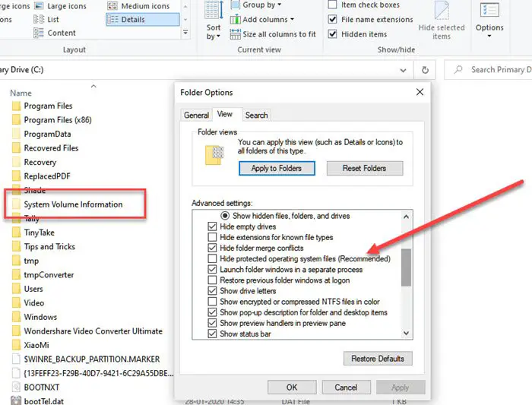This screenshot has width=532, height=405.
Task: Click Reset Folders button
Action: click(364, 168)
